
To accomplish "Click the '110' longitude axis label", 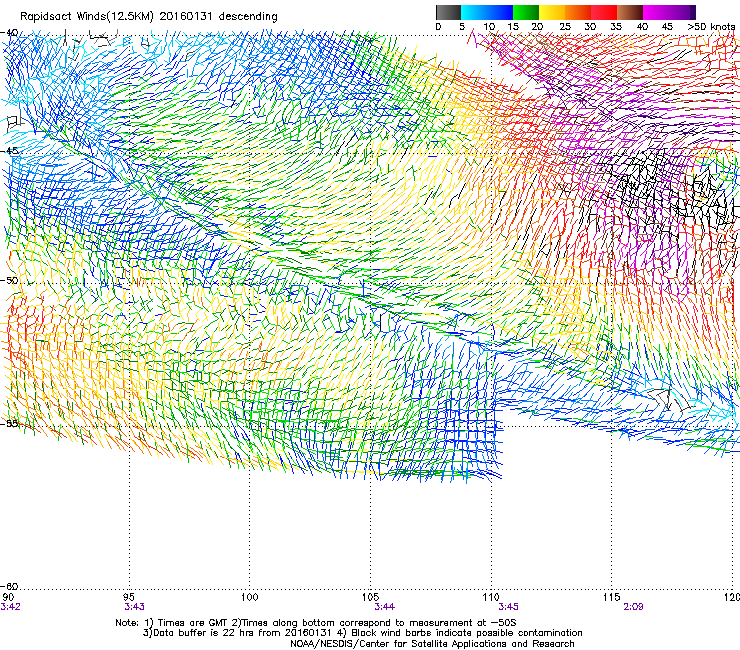I will pos(491,598).
